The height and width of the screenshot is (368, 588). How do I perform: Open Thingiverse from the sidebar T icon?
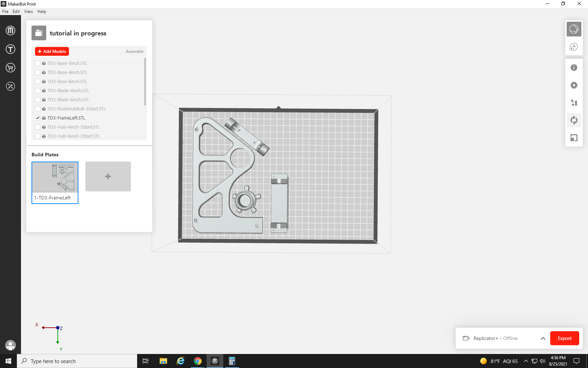pos(10,49)
